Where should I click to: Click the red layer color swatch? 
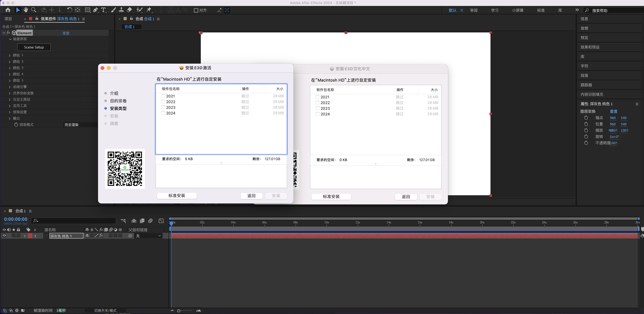30,236
